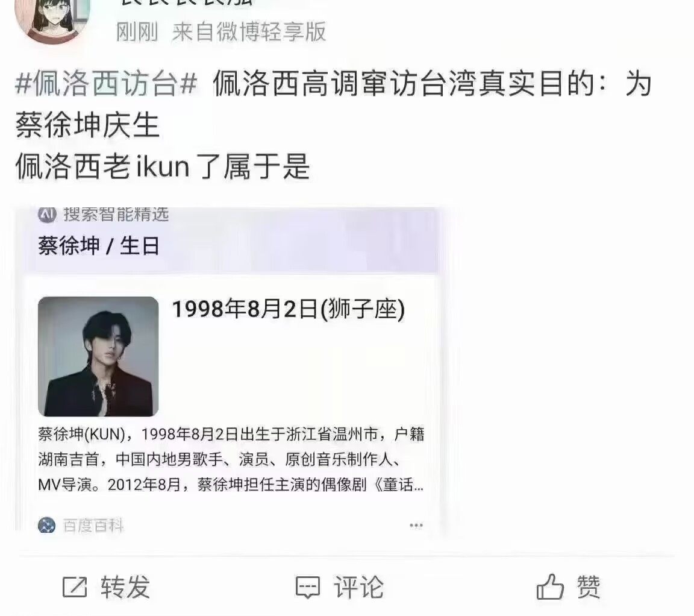
Task: Click the 转发 repost label
Action: (x=125, y=588)
